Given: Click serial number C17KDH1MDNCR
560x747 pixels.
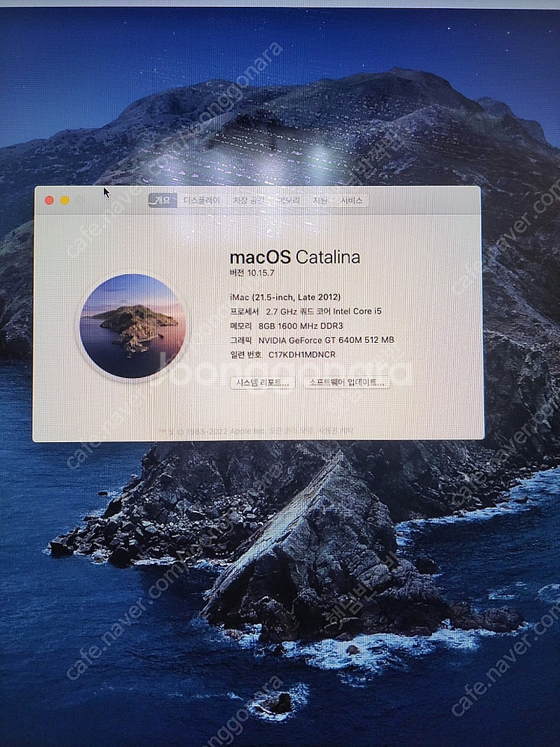Looking at the screenshot, I should [283, 354].
